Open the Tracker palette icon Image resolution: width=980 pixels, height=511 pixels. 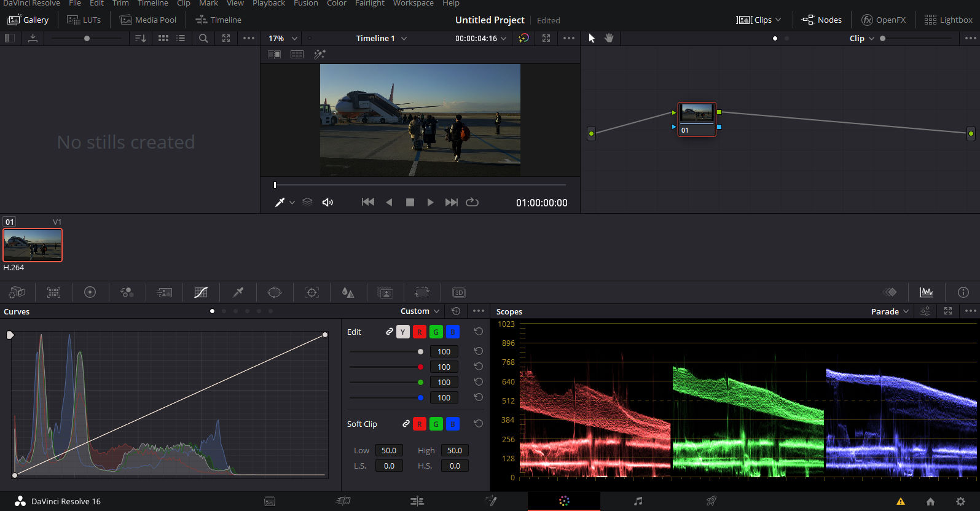pos(312,292)
